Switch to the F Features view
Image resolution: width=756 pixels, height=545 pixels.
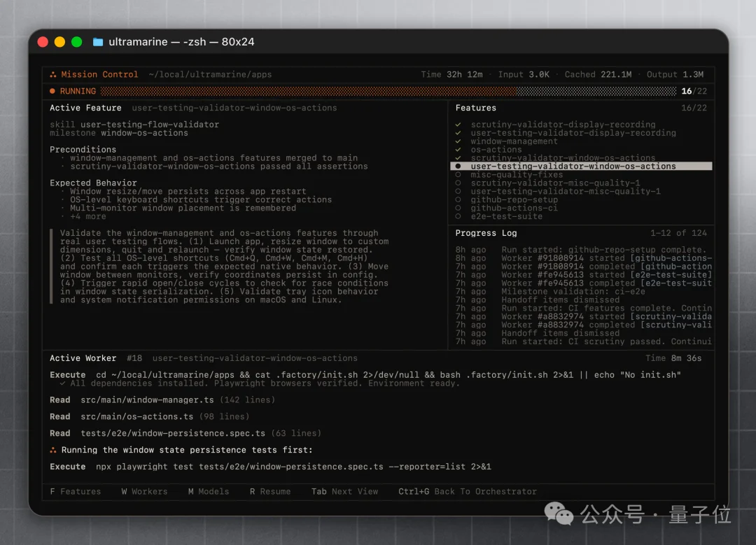(76, 492)
